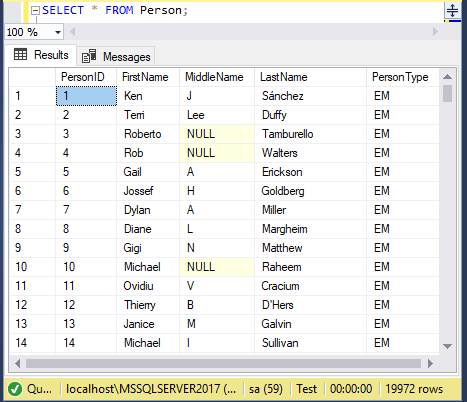Click the MiddleName column header
Screen dimensions: 467x402
click(x=217, y=77)
